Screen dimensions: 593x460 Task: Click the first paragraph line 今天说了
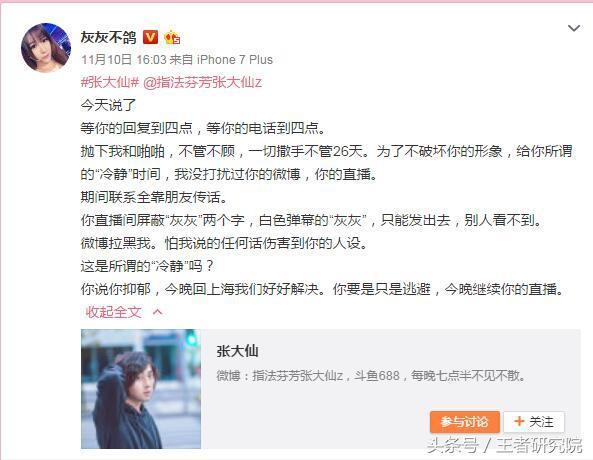pyautogui.click(x=108, y=105)
